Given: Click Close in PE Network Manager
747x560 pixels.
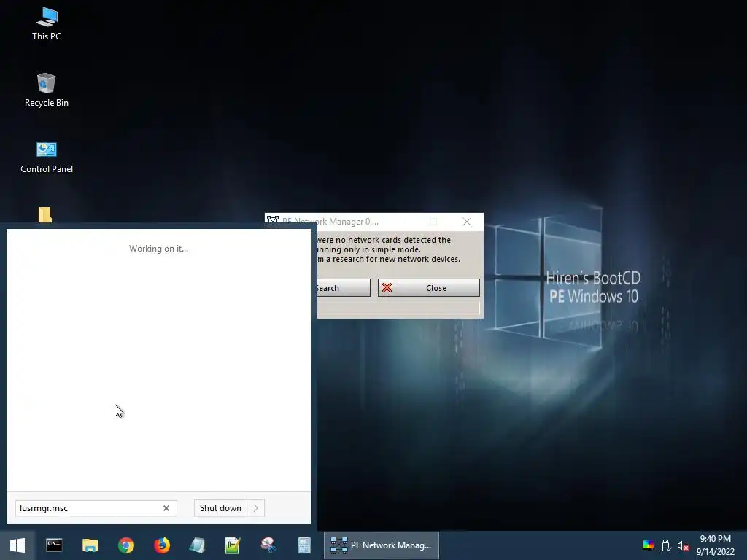Looking at the screenshot, I should point(429,287).
